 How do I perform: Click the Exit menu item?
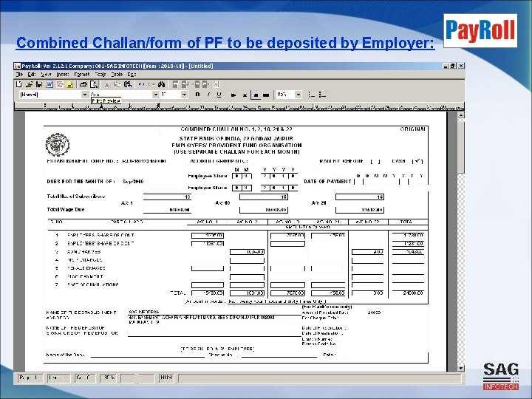(x=132, y=75)
